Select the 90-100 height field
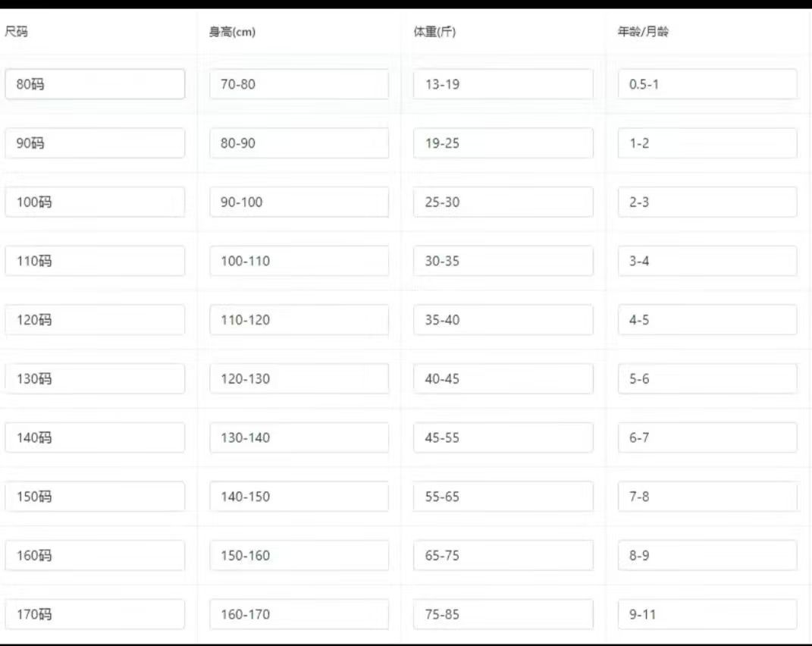812x646 pixels. (x=299, y=202)
